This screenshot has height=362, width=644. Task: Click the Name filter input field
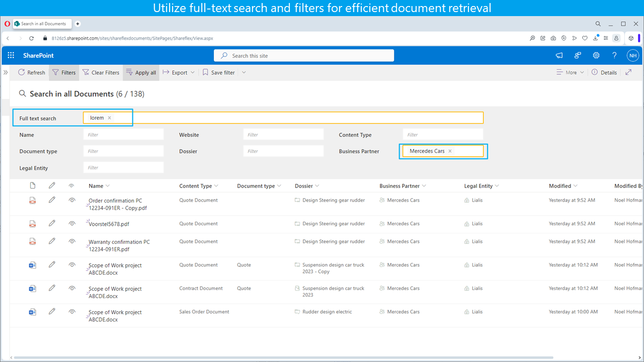[123, 134]
